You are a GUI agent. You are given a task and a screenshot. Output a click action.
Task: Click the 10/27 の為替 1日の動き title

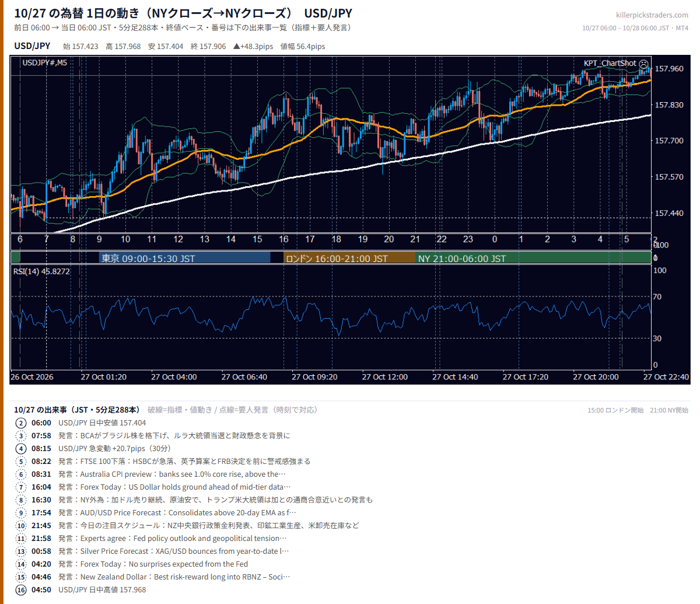(183, 13)
